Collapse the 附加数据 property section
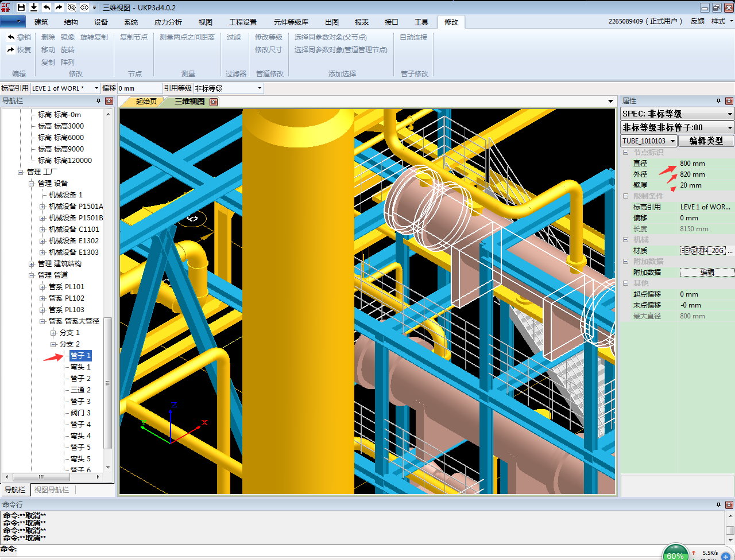 pyautogui.click(x=626, y=262)
